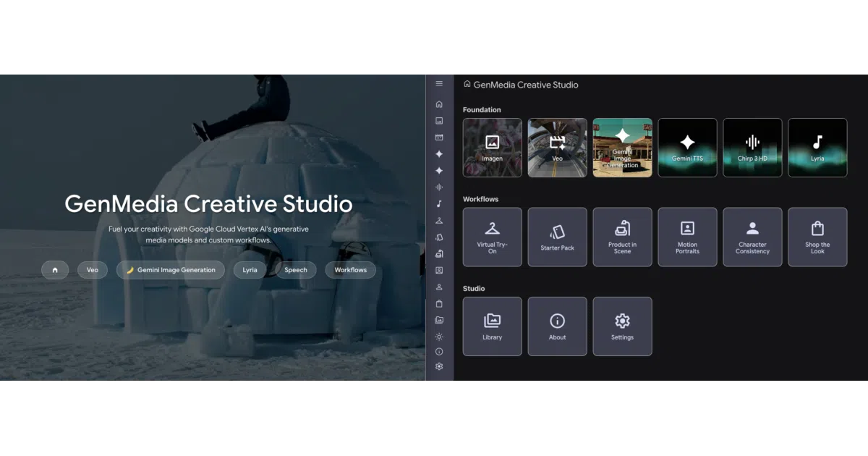Open the Chirp 3 HD tile
Screen dimensions: 868x456
(x=753, y=148)
